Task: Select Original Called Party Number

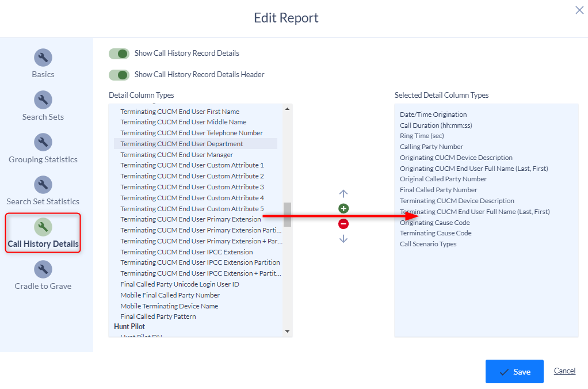Action: coord(443,179)
